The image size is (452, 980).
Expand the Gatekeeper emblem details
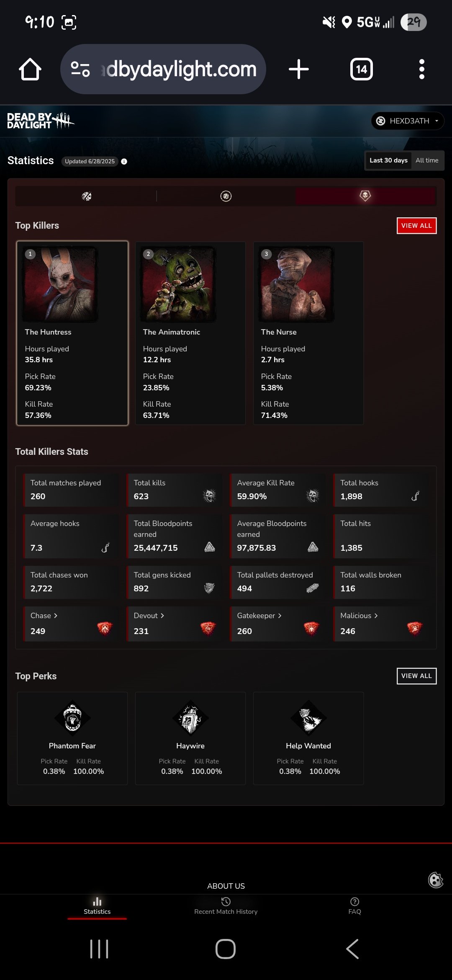click(259, 616)
